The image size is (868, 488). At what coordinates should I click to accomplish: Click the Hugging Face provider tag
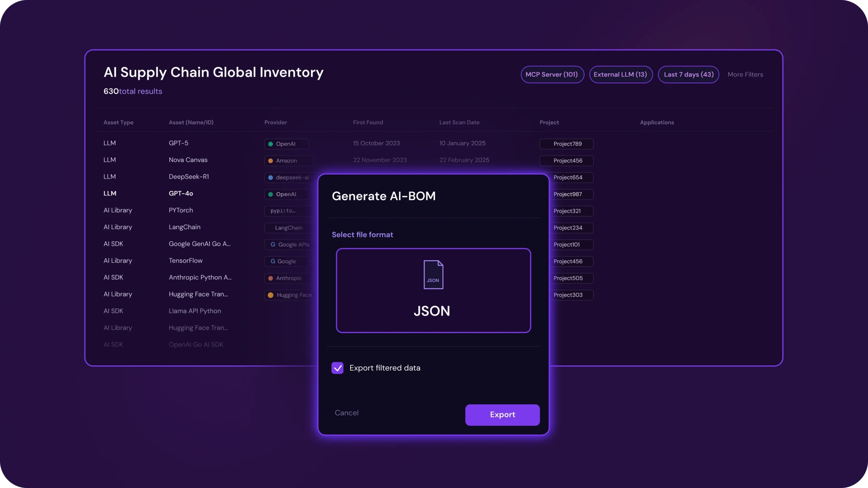290,295
